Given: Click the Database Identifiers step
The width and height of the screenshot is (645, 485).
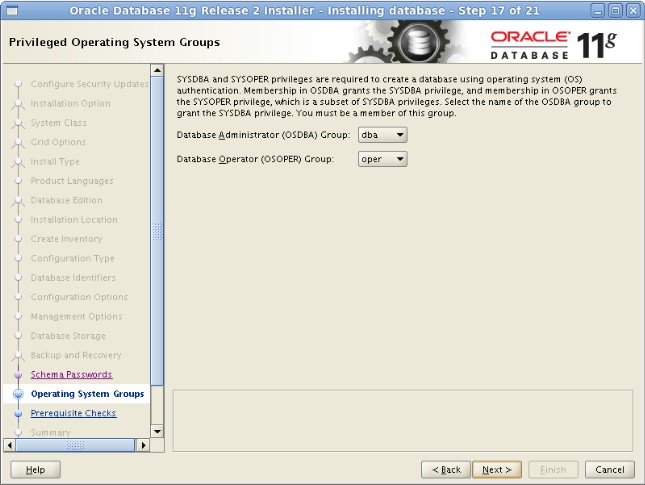Looking at the screenshot, I should 73,278.
